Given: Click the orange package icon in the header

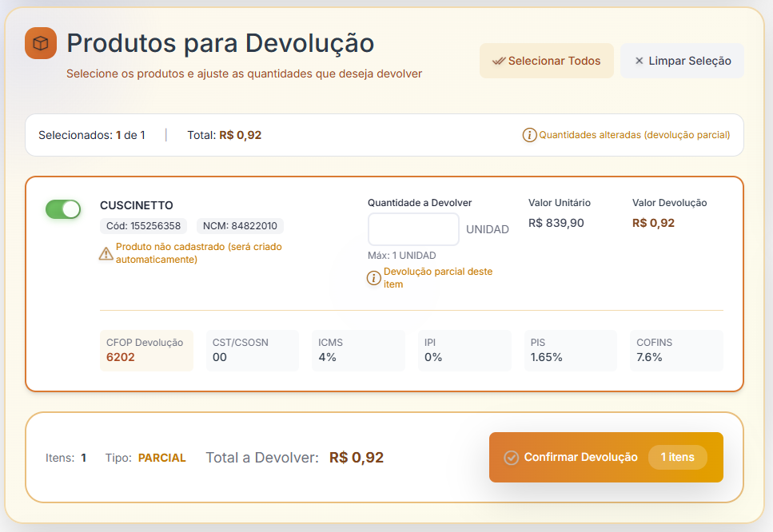Looking at the screenshot, I should (x=40, y=44).
